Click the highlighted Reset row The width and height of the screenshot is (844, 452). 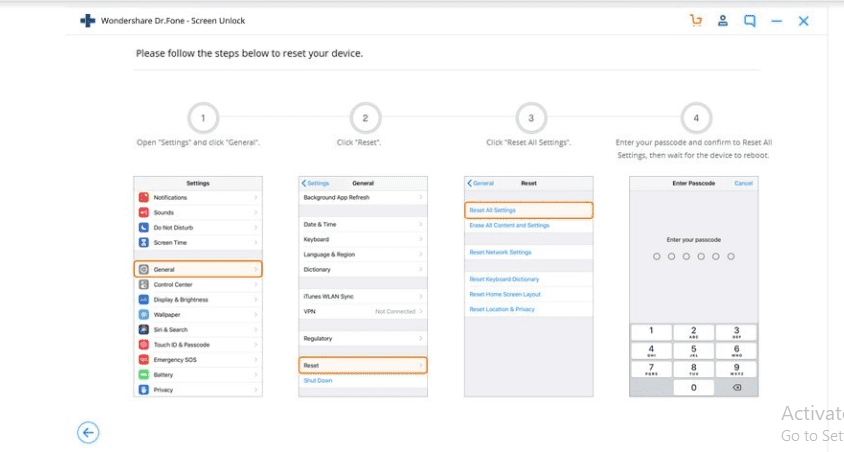pos(363,366)
